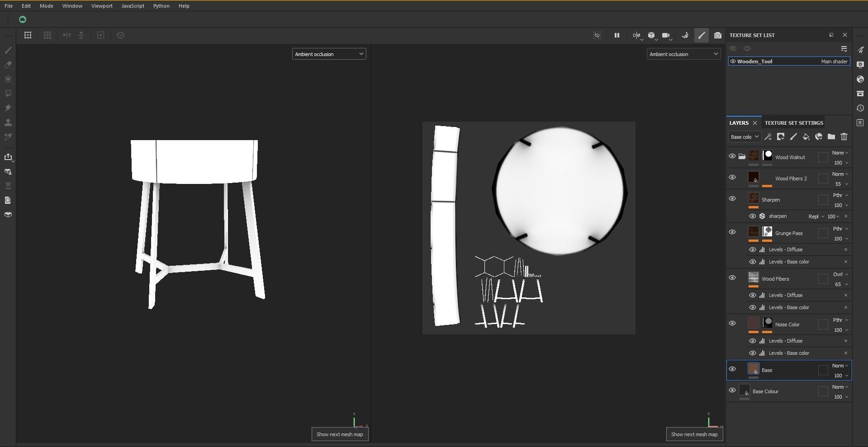The height and width of the screenshot is (447, 868).
Task: Open Display settings icon on right dock
Action: (860, 65)
